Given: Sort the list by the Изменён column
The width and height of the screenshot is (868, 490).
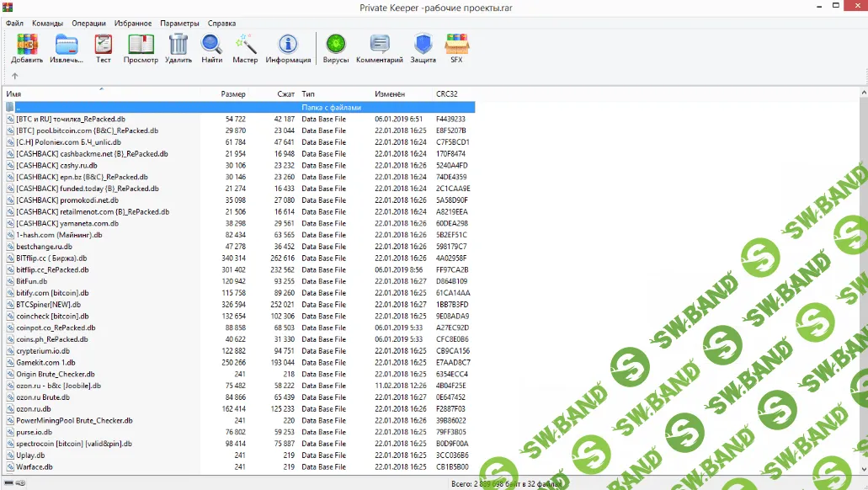Looking at the screenshot, I should [x=390, y=94].
